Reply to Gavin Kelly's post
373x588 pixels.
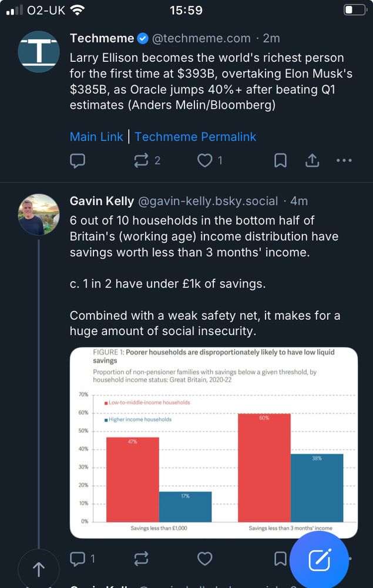(78, 559)
